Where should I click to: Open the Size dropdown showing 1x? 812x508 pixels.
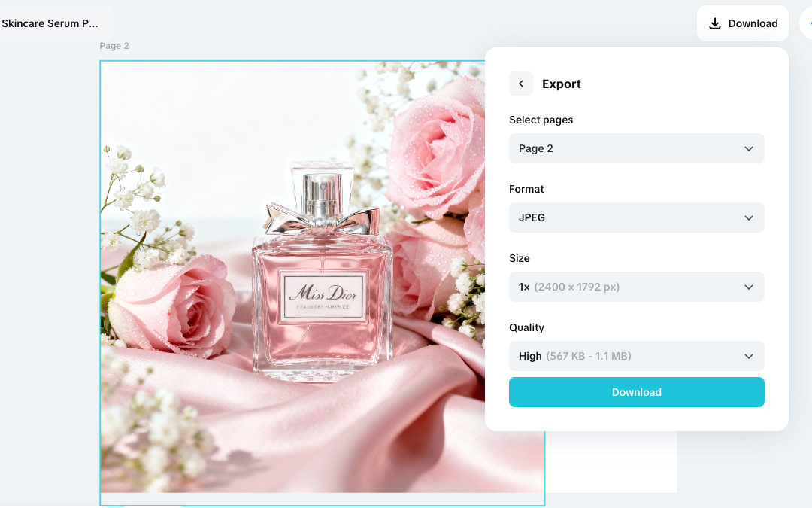[637, 287]
